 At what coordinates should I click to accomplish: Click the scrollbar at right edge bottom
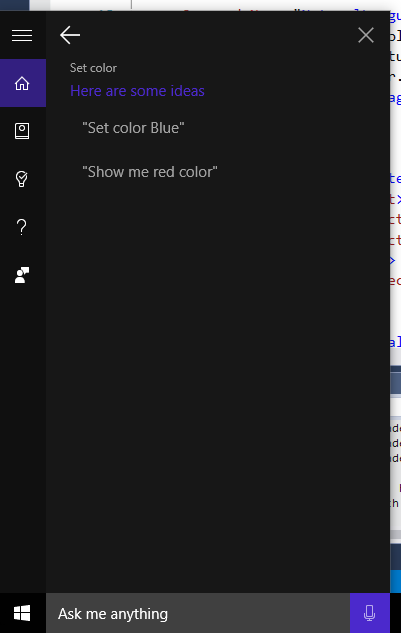pos(395,534)
